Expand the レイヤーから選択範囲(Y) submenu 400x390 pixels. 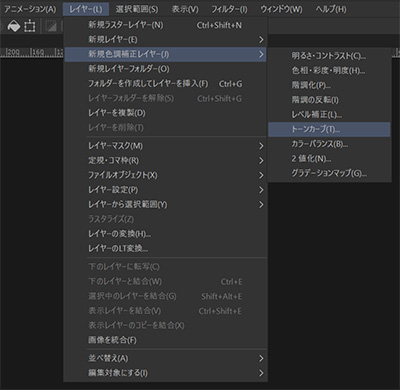click(165, 205)
